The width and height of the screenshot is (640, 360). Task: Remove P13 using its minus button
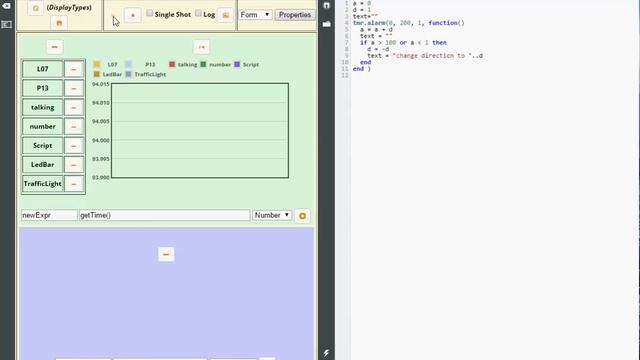tap(74, 88)
